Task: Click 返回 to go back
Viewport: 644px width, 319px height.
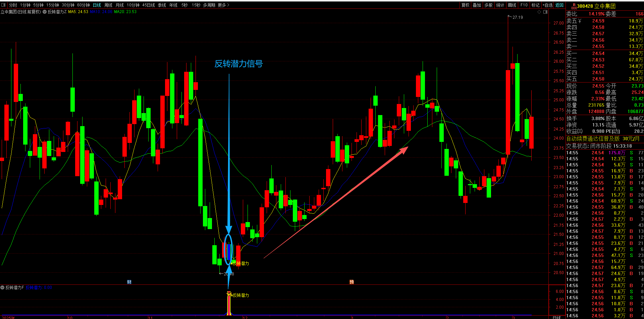Action: pos(559,5)
